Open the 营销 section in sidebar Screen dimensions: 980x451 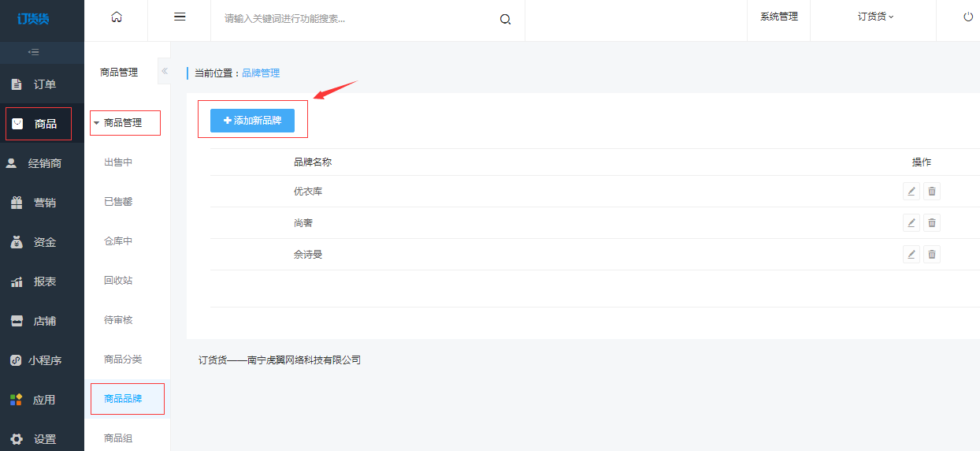[42, 203]
